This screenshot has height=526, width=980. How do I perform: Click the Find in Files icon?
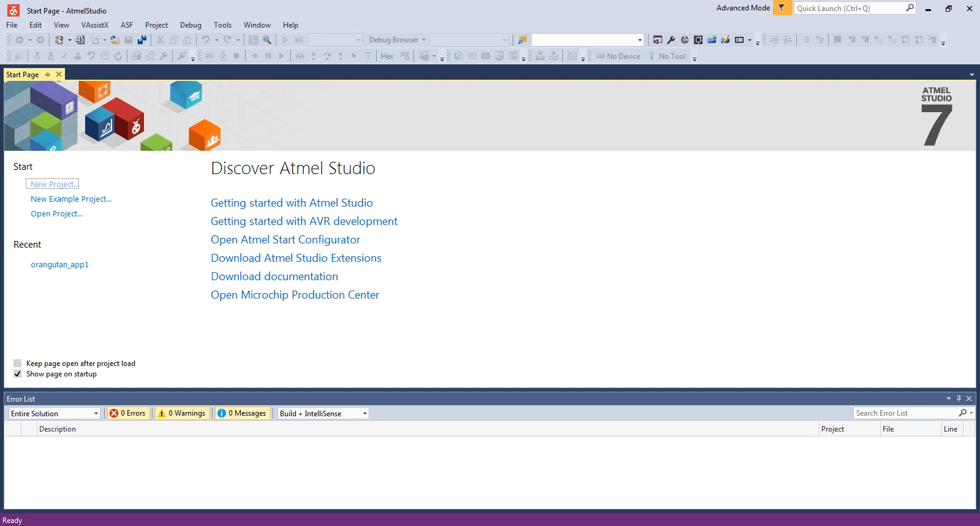[x=522, y=40]
